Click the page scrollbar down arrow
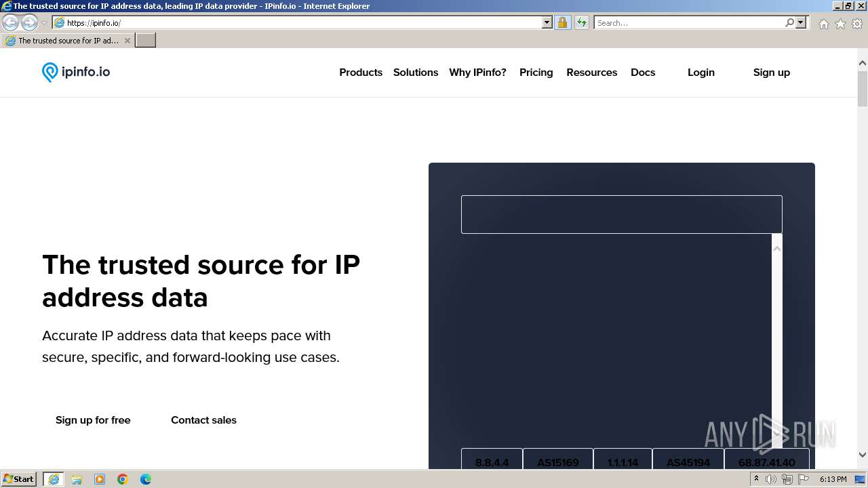 point(863,455)
